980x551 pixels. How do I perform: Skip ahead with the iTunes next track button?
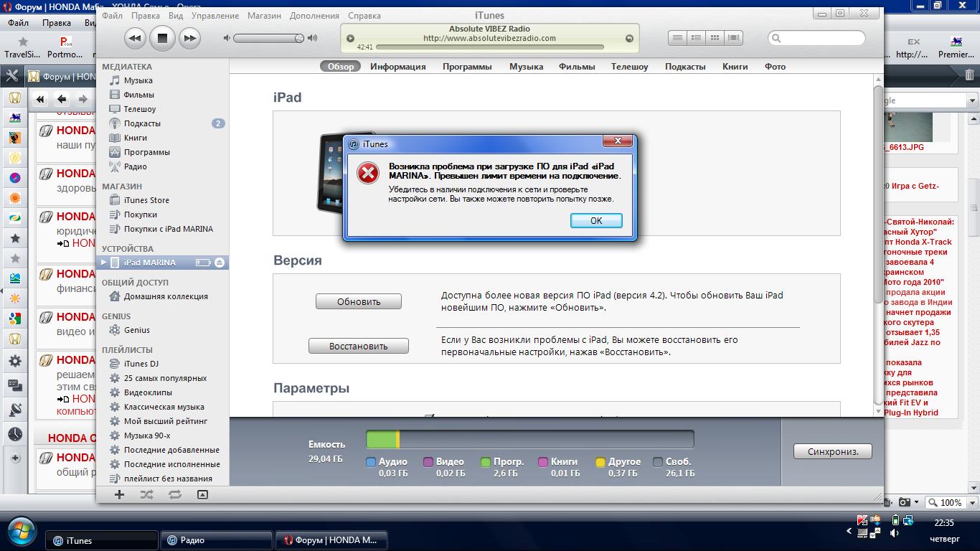pos(189,38)
